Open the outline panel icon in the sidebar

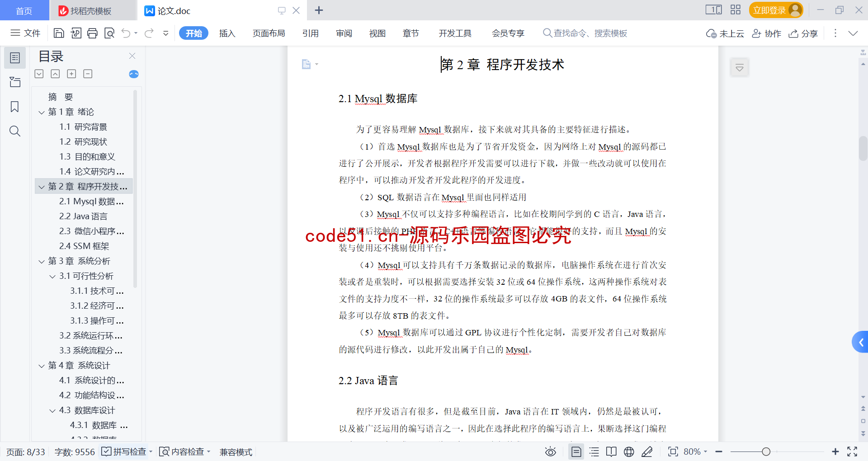(15, 58)
